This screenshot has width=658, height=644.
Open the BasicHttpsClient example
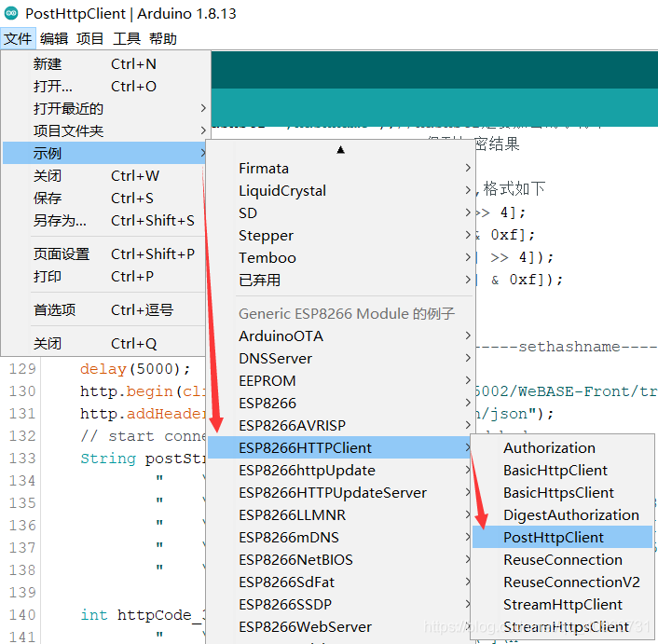tap(562, 492)
